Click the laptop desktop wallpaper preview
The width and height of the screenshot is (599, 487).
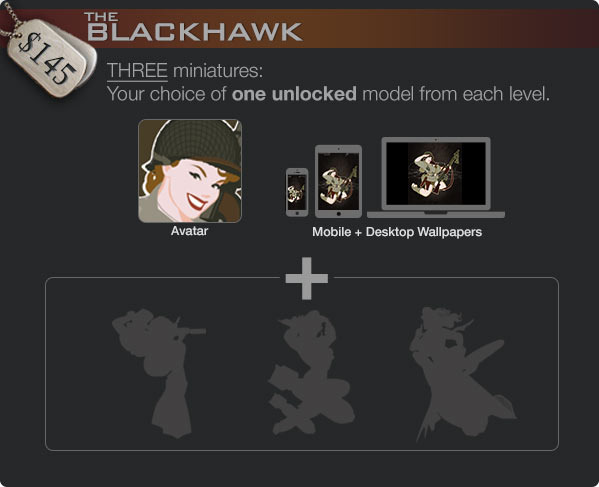(x=436, y=177)
